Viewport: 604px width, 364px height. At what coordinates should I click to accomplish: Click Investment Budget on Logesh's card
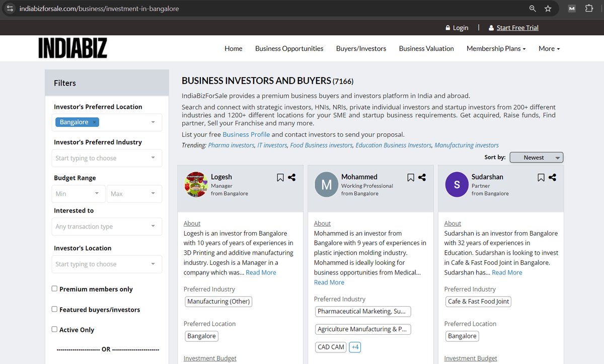[210, 358]
